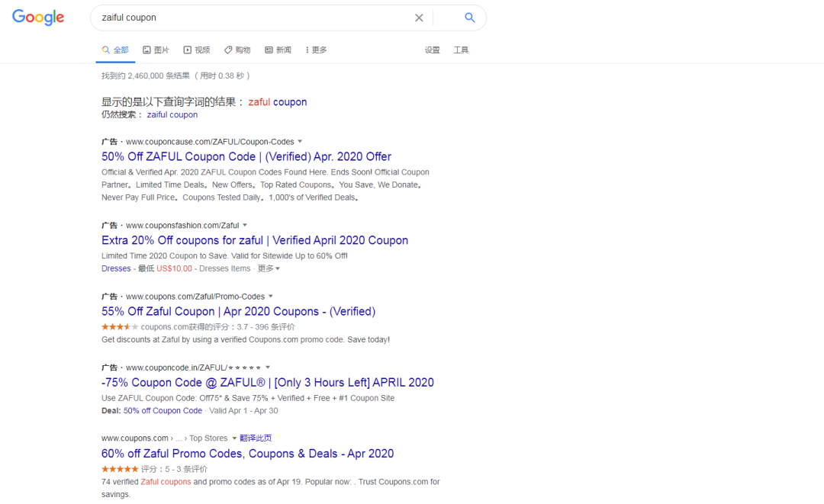Click 50% off Coupon Code deal link
Viewport: 824px width, 504px height.
pos(163,410)
